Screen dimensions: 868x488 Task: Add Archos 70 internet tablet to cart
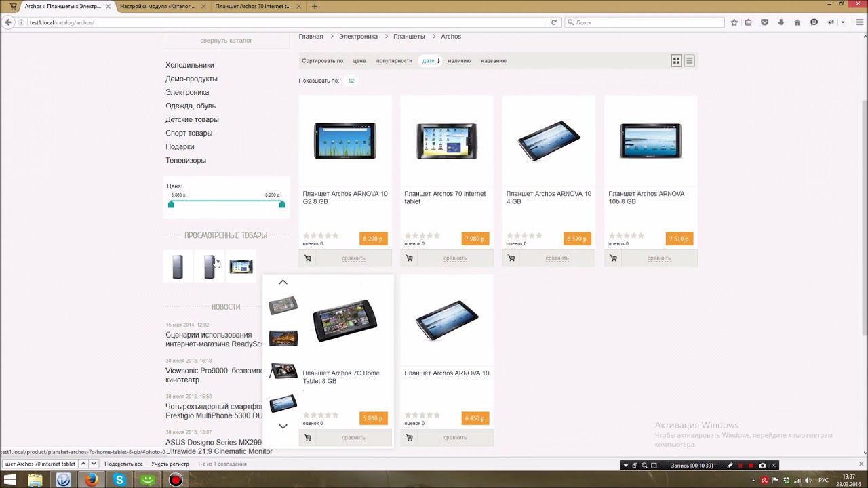point(409,258)
